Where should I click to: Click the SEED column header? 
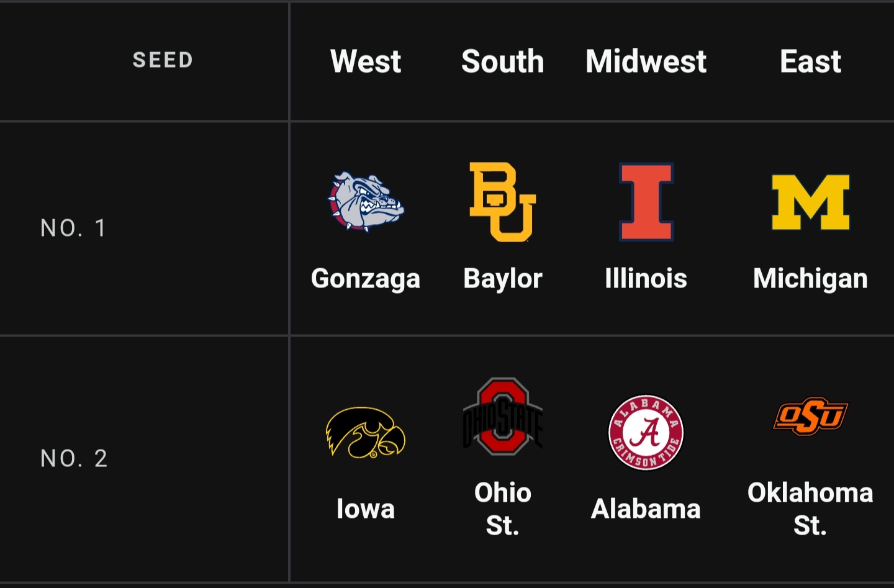click(x=163, y=60)
